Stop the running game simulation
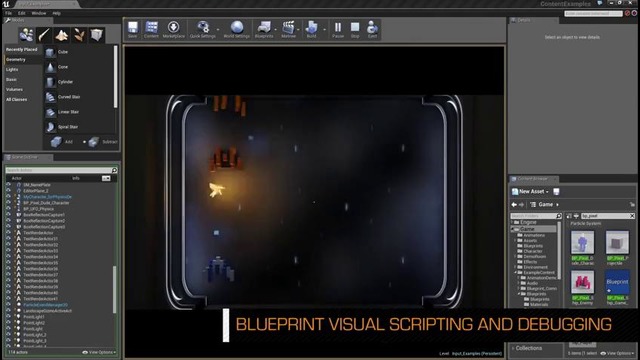 [x=355, y=29]
